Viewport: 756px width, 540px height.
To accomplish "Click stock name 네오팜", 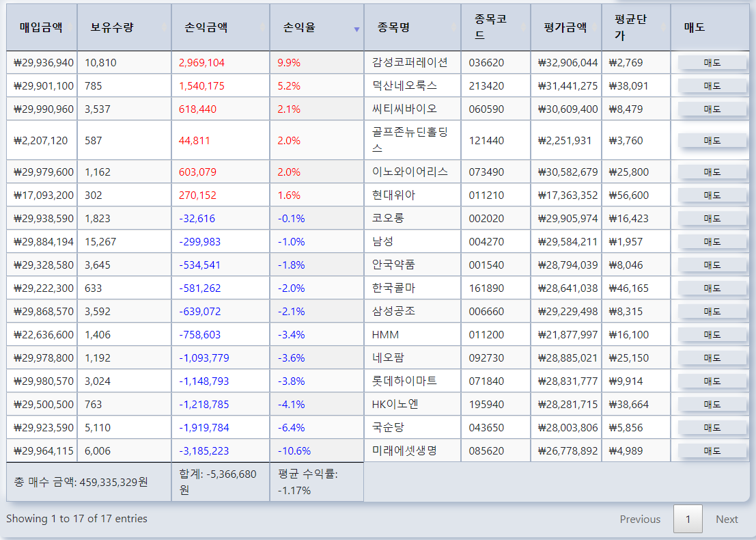I will pos(388,357).
